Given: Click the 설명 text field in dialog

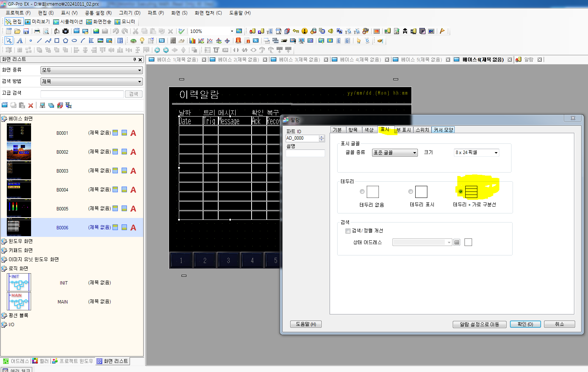Looking at the screenshot, I should [305, 153].
